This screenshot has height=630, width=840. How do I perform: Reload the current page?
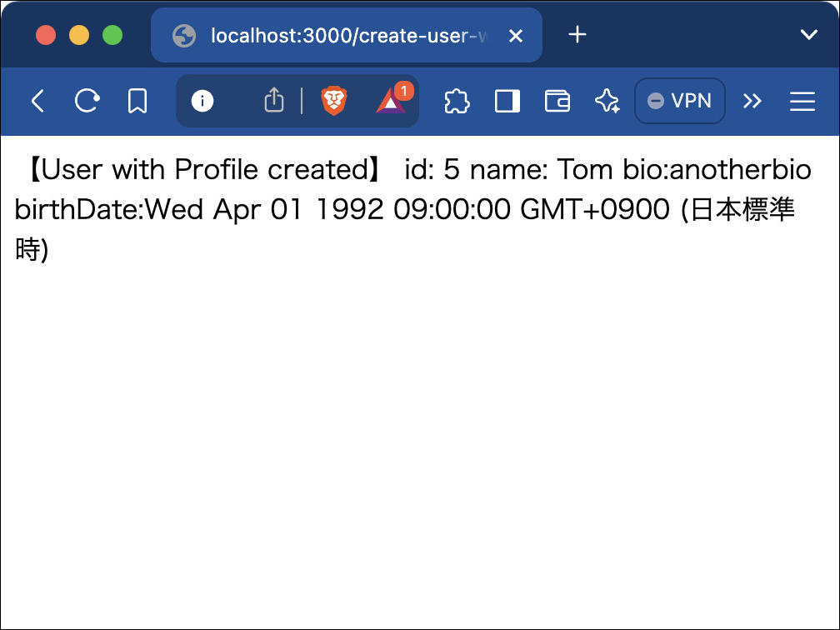pyautogui.click(x=87, y=102)
